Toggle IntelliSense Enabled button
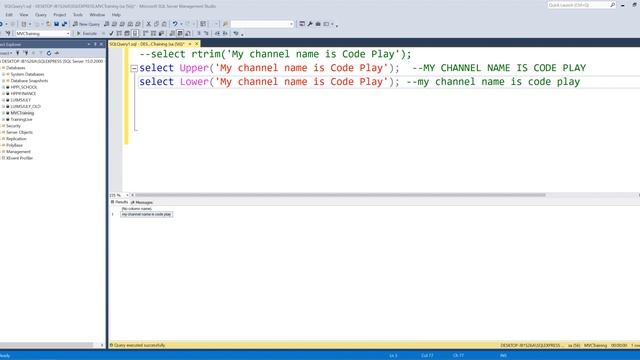This screenshot has width=640, height=360. click(136, 33)
